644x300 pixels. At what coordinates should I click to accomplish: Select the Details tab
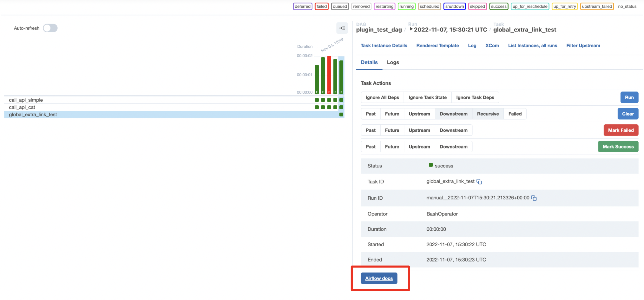pos(369,62)
